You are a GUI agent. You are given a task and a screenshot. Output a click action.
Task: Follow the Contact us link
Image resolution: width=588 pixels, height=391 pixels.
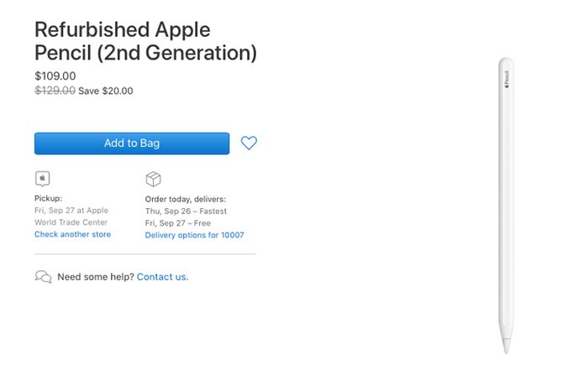pos(163,277)
